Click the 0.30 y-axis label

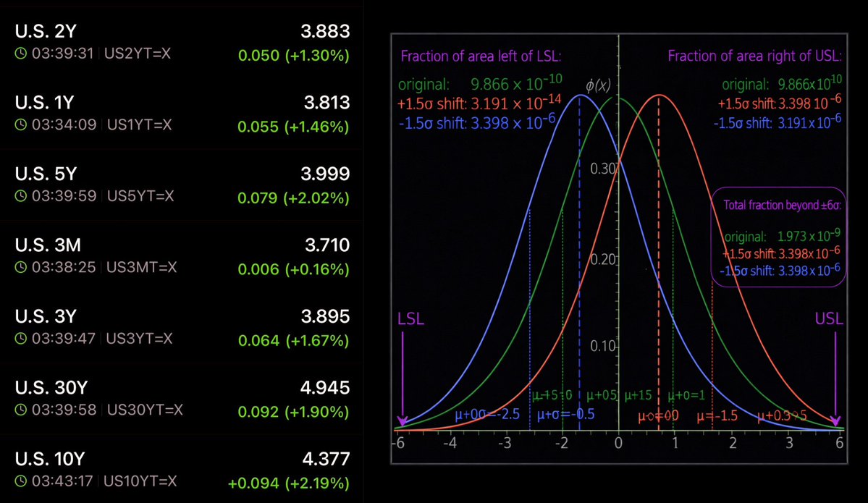(x=603, y=169)
